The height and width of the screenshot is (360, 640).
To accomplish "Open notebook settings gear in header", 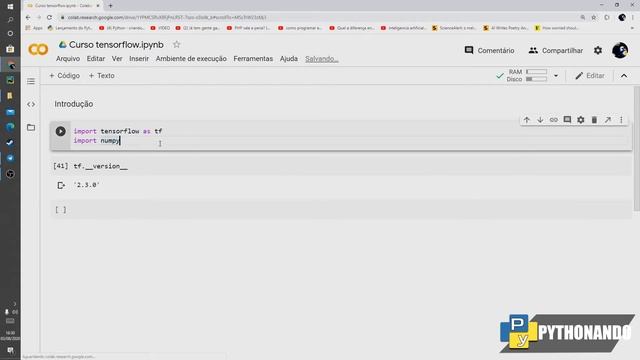I will [x=598, y=50].
